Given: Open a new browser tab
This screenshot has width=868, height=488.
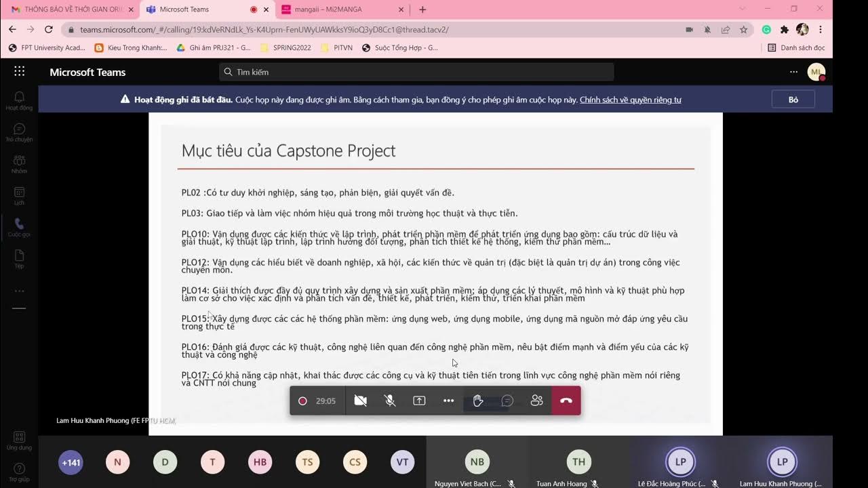Looking at the screenshot, I should point(422,9).
